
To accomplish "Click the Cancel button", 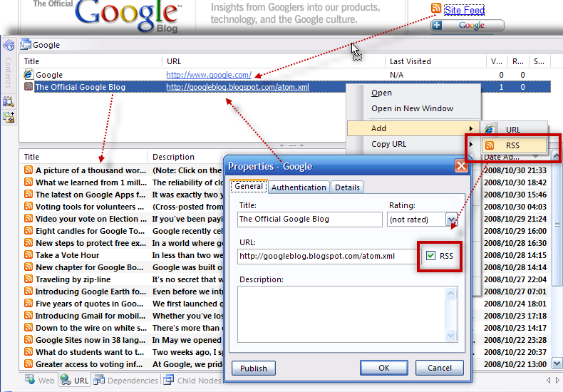I will (440, 368).
